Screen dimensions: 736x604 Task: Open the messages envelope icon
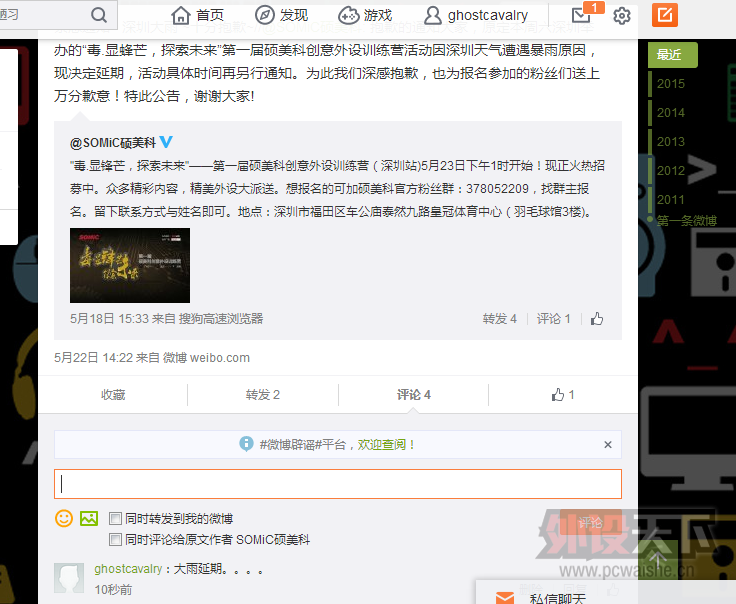(x=581, y=15)
